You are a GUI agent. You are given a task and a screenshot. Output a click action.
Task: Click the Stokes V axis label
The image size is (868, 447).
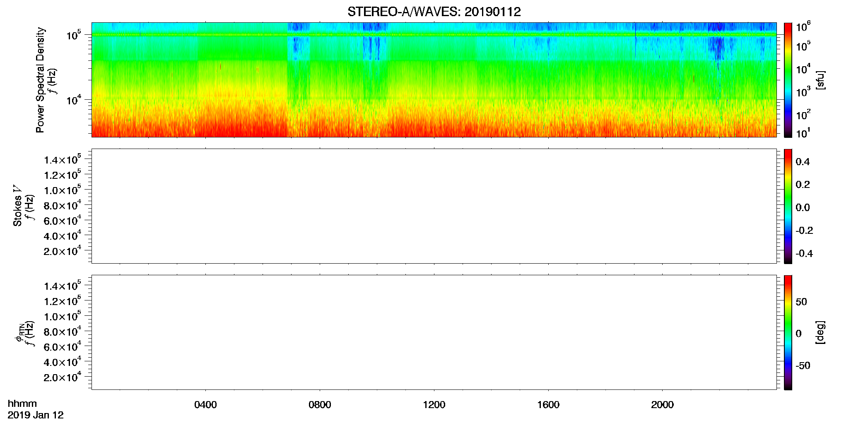17,206
